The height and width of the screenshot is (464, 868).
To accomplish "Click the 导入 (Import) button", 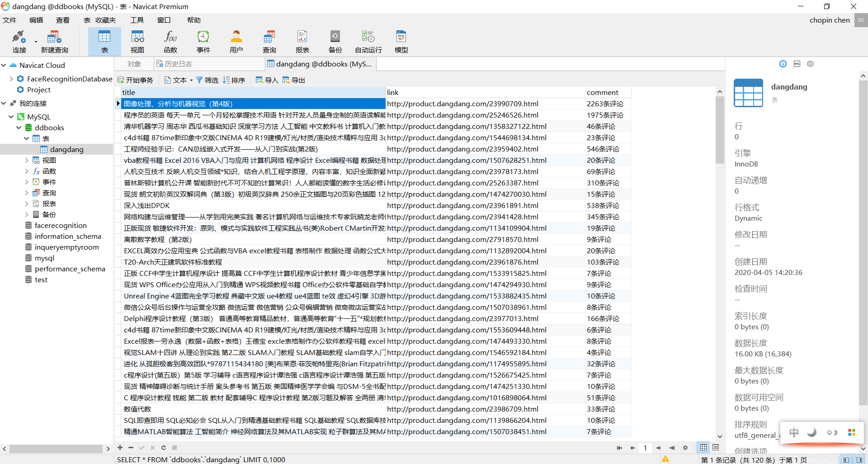I will pyautogui.click(x=267, y=80).
